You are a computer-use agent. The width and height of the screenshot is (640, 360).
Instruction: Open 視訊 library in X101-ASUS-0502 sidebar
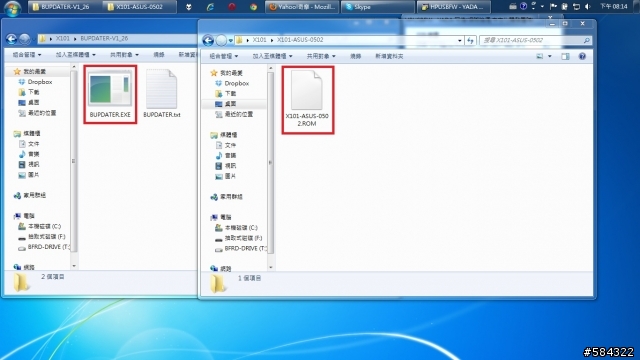[230, 166]
